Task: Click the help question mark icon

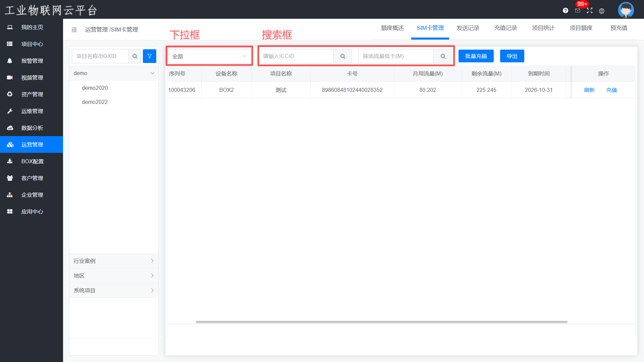Action: tap(566, 10)
